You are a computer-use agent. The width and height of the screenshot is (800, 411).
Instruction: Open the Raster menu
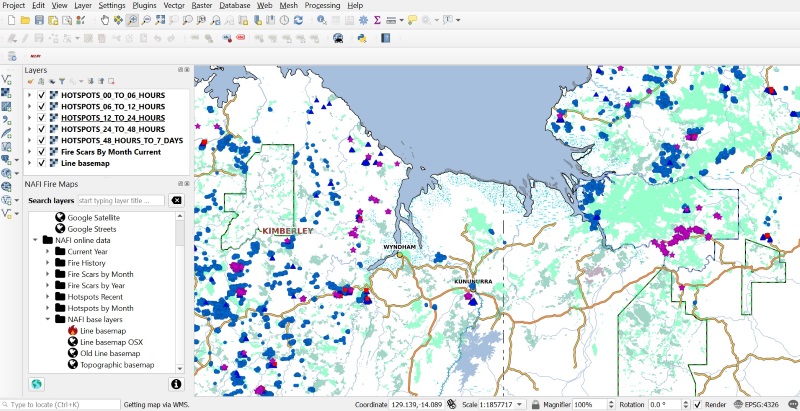201,5
